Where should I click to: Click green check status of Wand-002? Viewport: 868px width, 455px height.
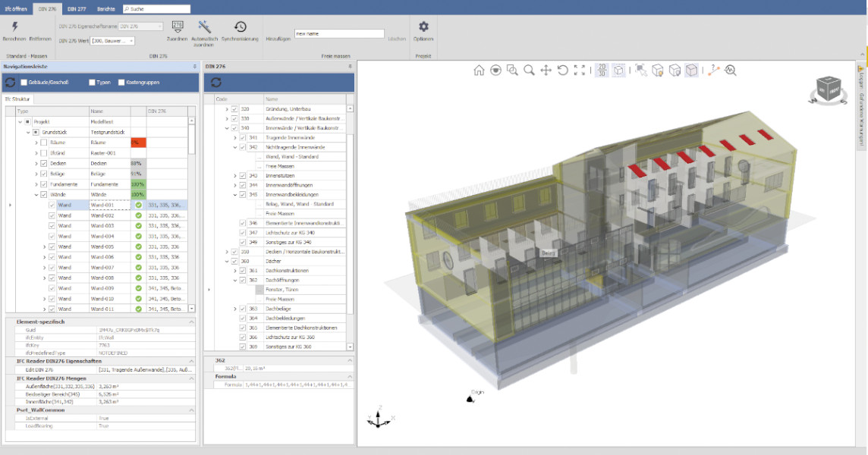click(138, 215)
